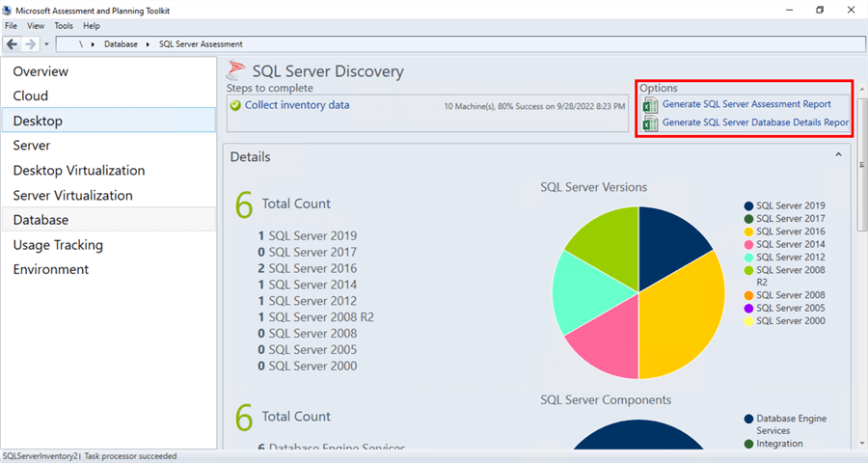Click the SQL Server 2008 R2 legend swatch
The image size is (868, 463).
click(748, 270)
